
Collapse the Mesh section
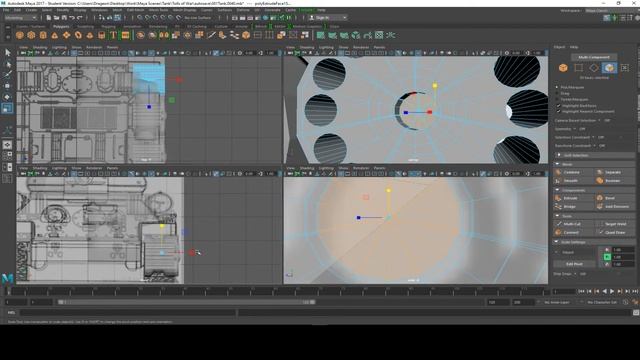(x=594, y=164)
